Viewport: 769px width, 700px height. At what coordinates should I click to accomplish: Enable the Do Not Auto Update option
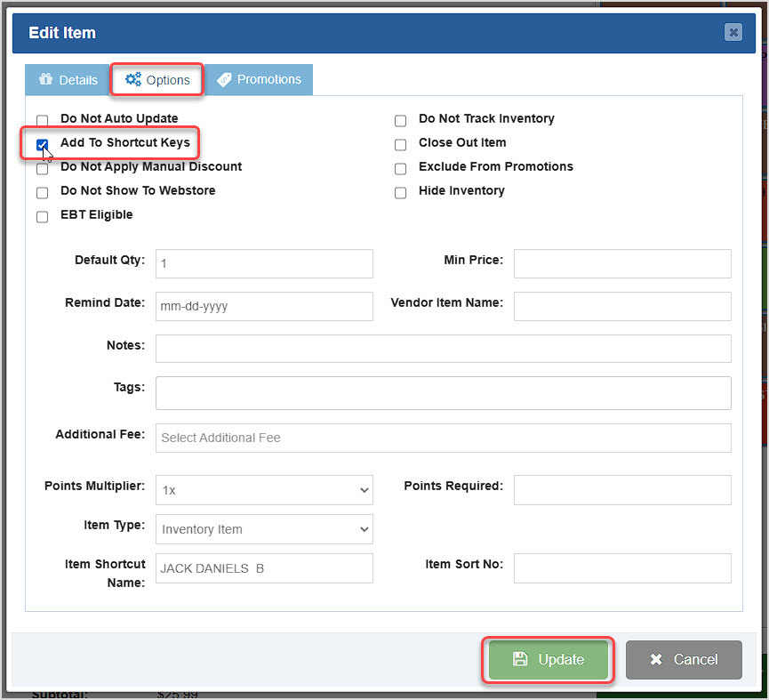click(x=42, y=119)
